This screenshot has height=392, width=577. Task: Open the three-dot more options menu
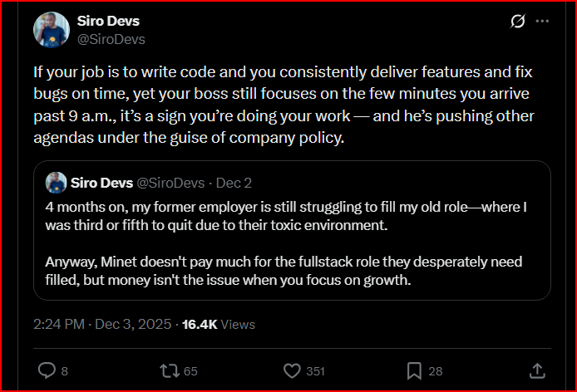(542, 22)
